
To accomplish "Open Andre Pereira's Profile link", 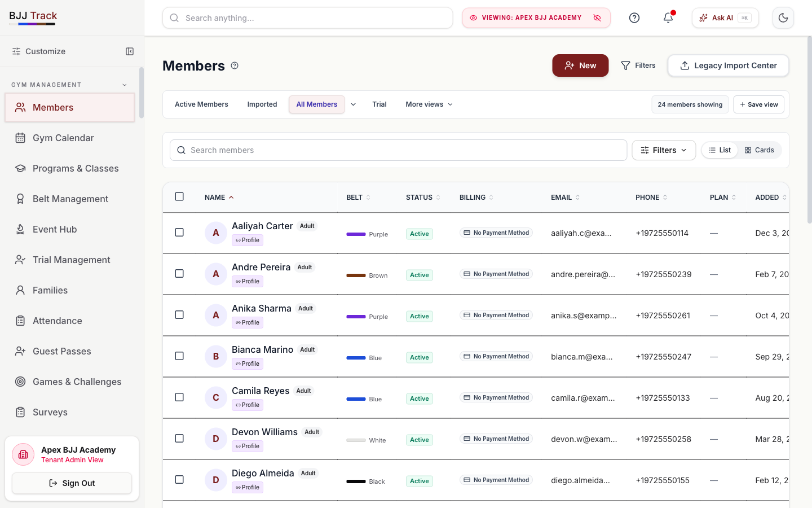I will 248,281.
